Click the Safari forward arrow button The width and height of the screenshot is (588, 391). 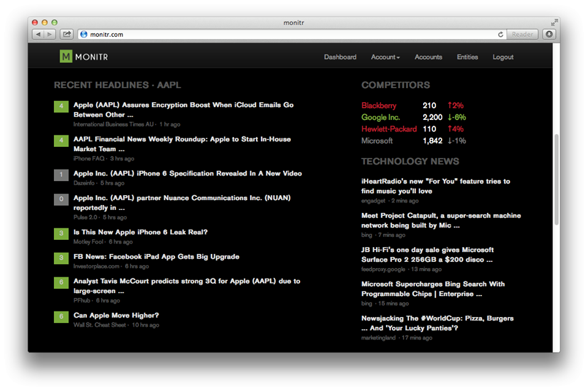pyautogui.click(x=50, y=34)
